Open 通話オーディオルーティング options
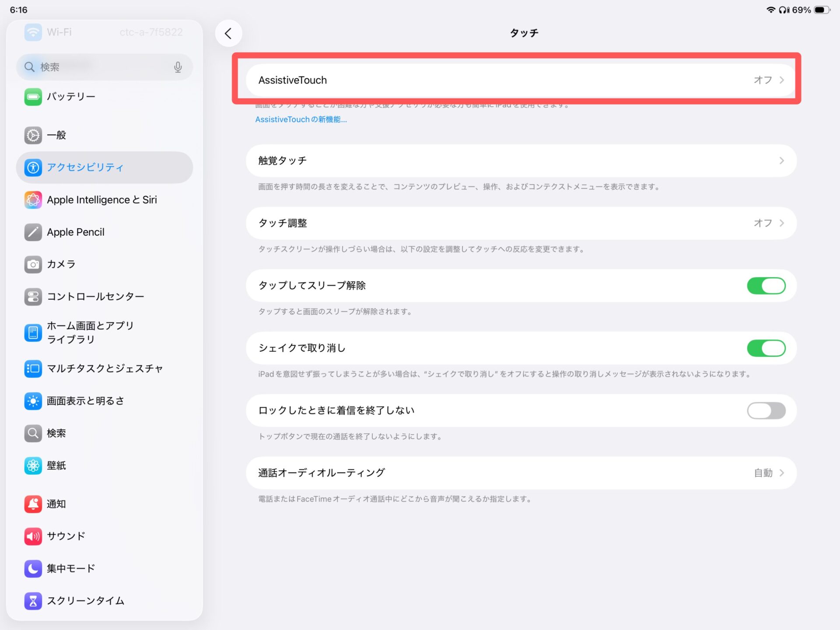This screenshot has height=630, width=840. point(521,473)
